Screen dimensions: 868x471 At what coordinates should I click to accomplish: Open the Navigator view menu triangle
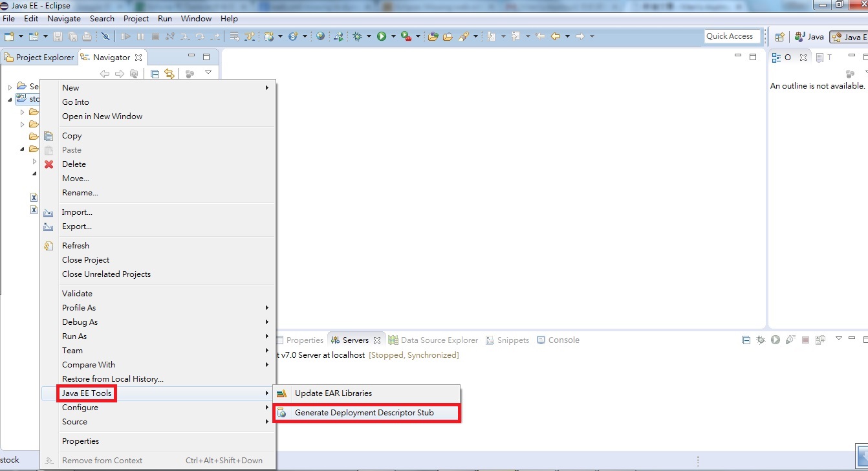point(208,73)
